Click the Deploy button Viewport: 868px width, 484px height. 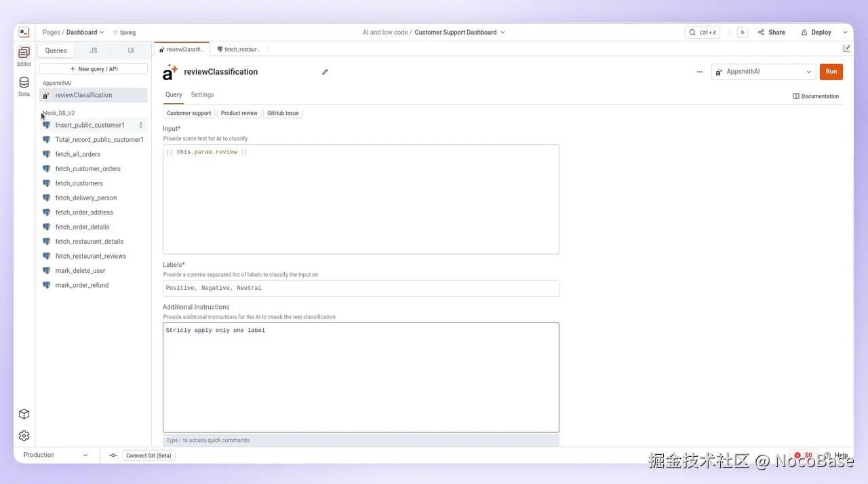click(x=816, y=32)
